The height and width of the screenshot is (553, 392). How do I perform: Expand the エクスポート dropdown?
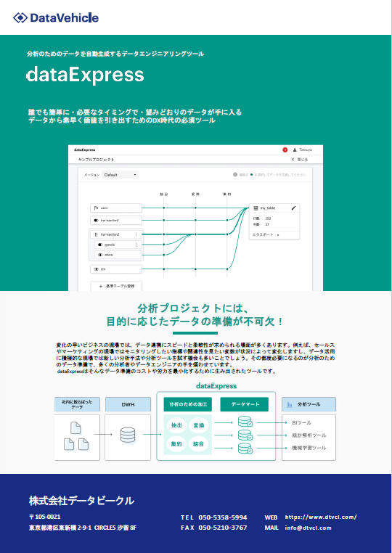266,234
